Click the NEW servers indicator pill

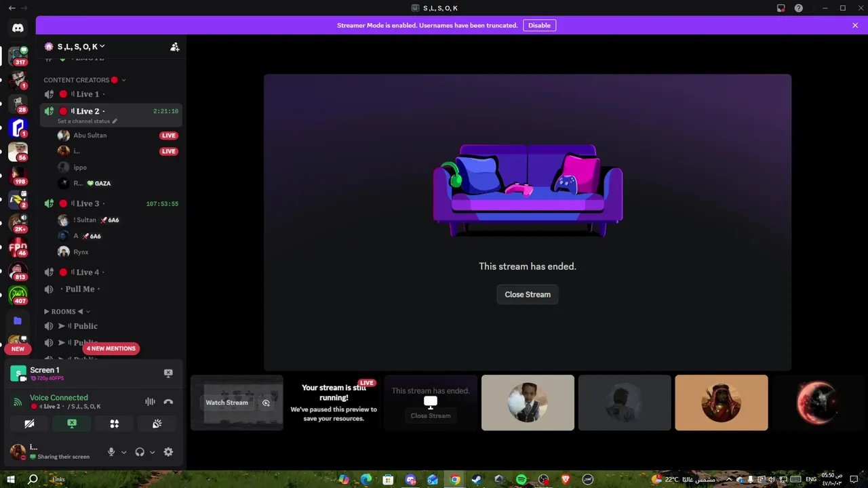[x=18, y=349]
